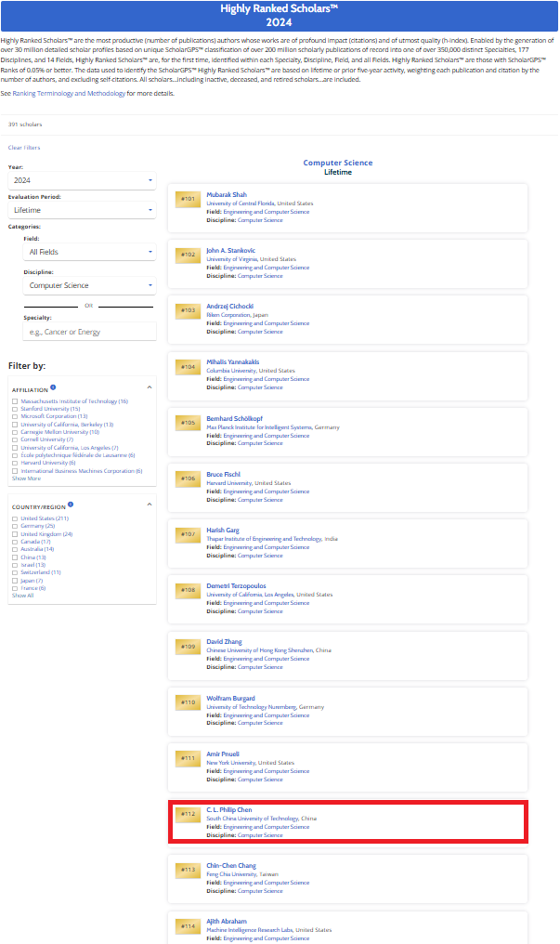This screenshot has width=560, height=944.
Task: Click the #112 rank badge for C. L. Philip Chen
Action: pyautogui.click(x=189, y=814)
